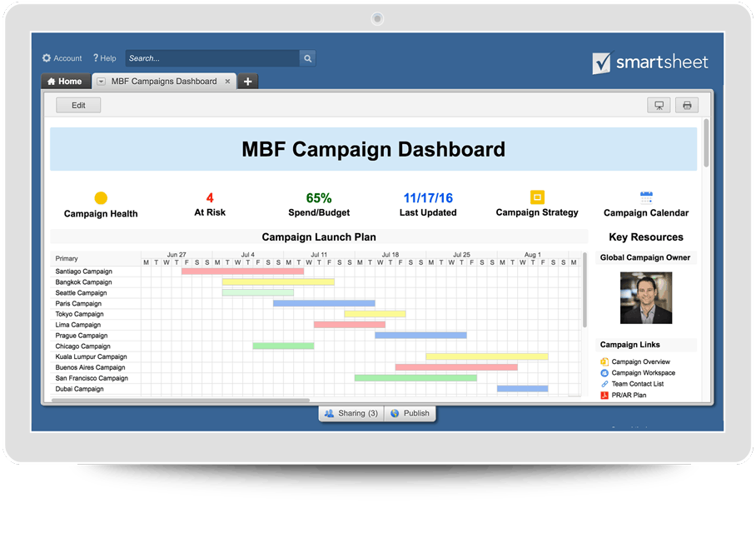Click the Gantt chart horizontal scrollbar
The image size is (756, 533).
tap(181, 400)
